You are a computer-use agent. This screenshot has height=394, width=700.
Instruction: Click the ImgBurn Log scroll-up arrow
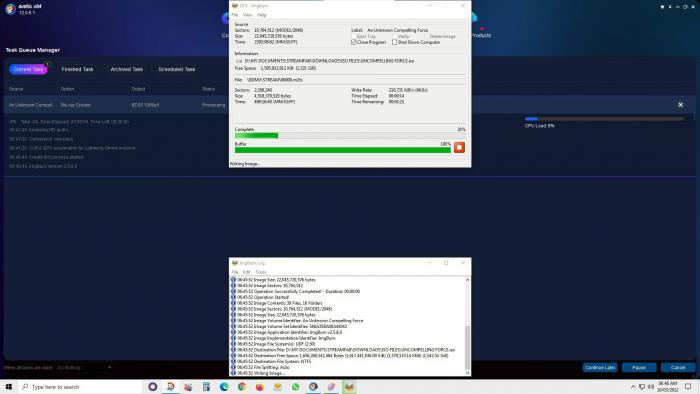pyautogui.click(x=467, y=280)
